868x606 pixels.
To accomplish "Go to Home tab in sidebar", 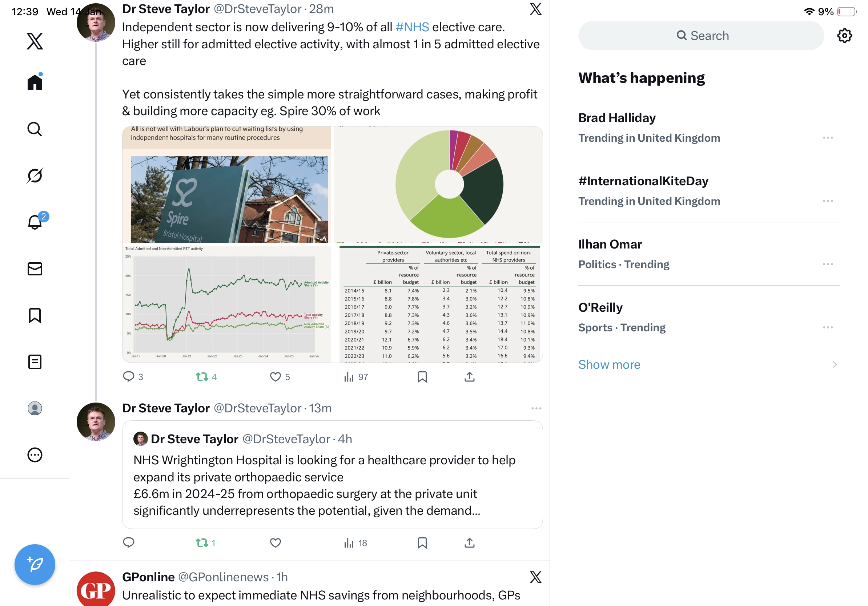I will point(35,82).
